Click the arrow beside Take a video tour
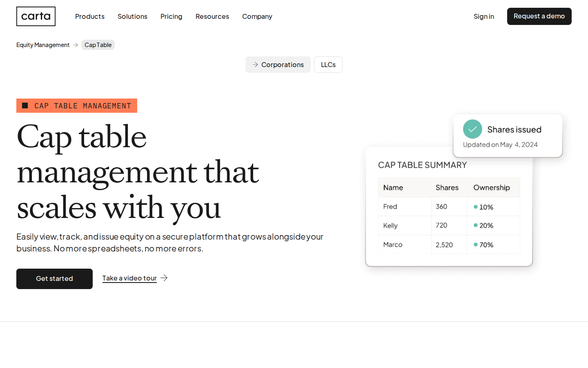The height and width of the screenshot is (368, 588). [164, 278]
